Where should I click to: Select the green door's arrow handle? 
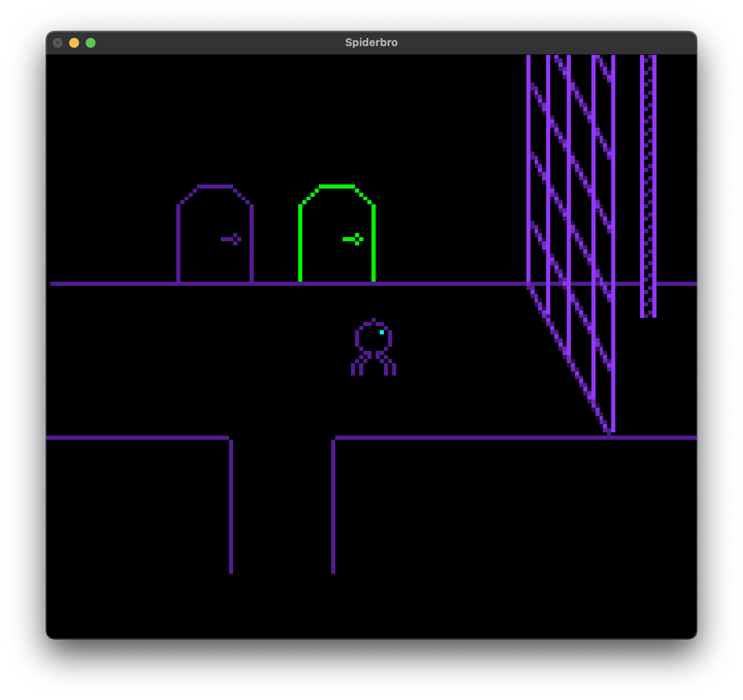[353, 239]
